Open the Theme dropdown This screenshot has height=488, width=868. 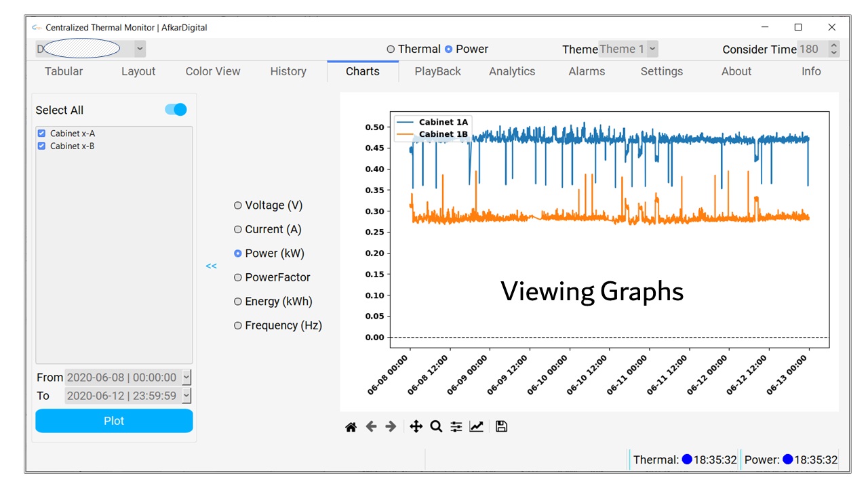pos(652,49)
